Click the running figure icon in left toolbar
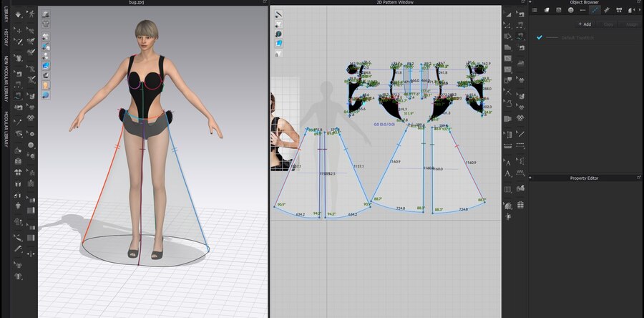Screen dimensions: 644x318 tap(31, 14)
